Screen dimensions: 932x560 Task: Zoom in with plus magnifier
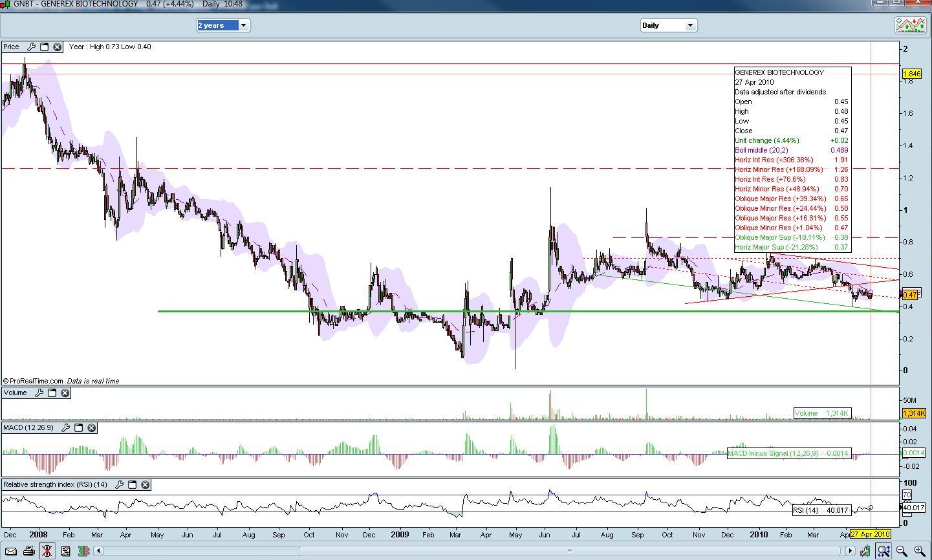[919, 551]
